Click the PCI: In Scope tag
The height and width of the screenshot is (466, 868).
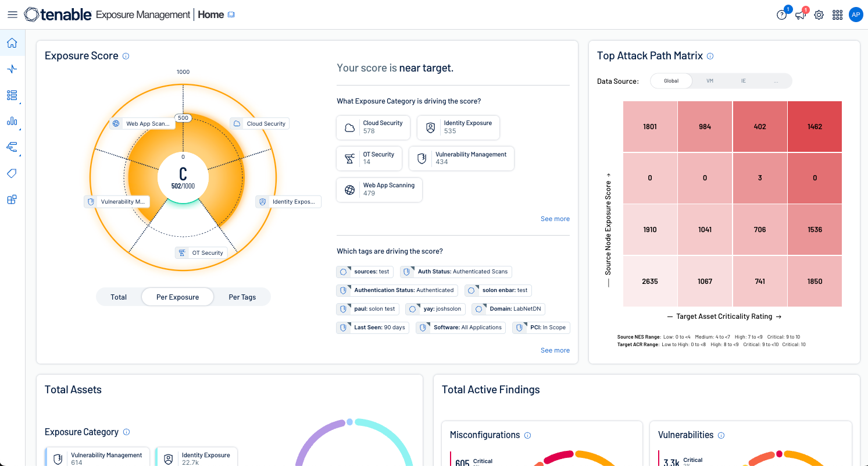pos(541,328)
